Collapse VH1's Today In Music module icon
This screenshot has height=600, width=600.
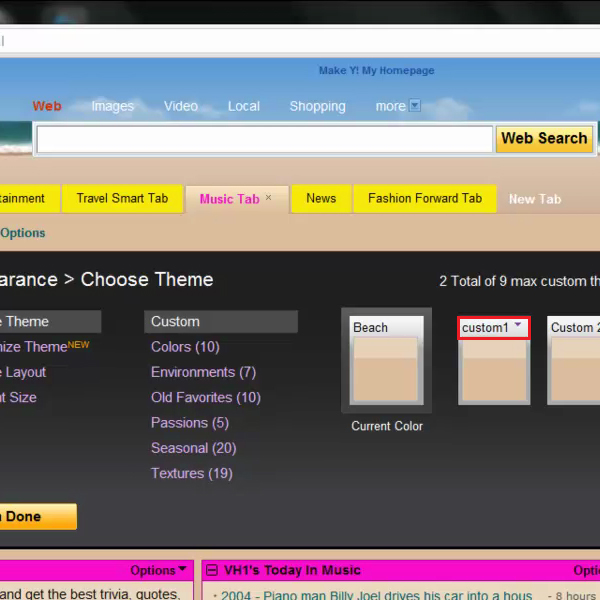(x=212, y=570)
